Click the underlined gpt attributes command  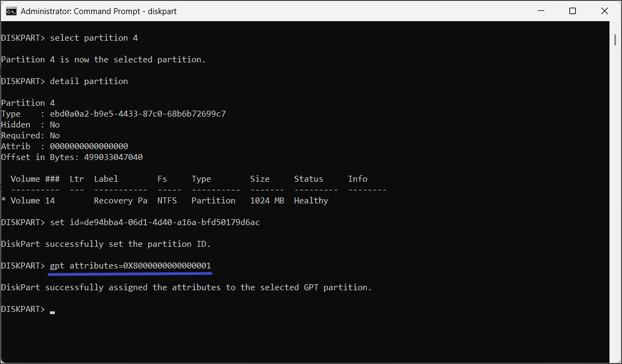tap(130, 266)
